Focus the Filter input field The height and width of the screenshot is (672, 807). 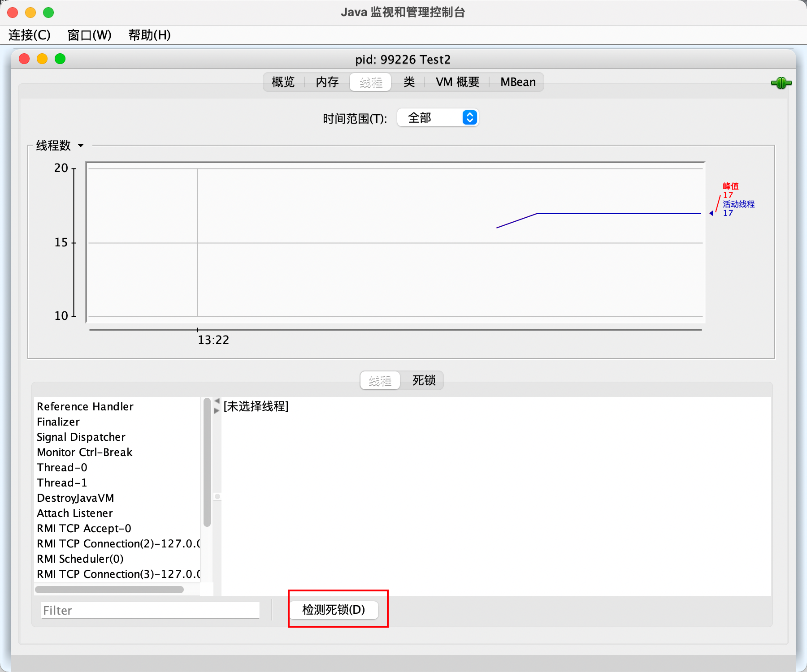point(151,610)
